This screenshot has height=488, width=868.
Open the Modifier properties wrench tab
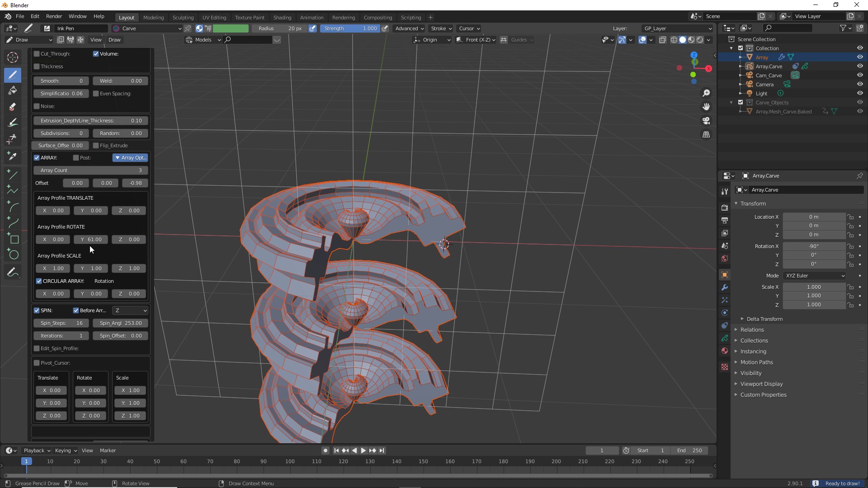click(725, 287)
